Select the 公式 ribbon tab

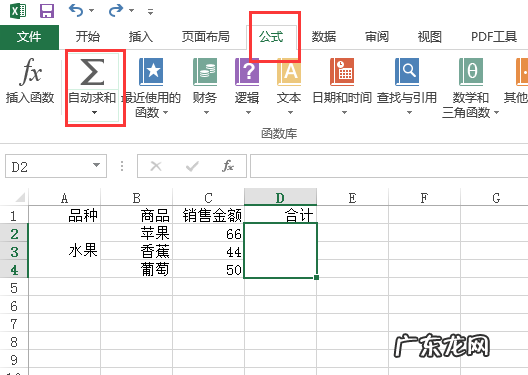click(x=271, y=37)
